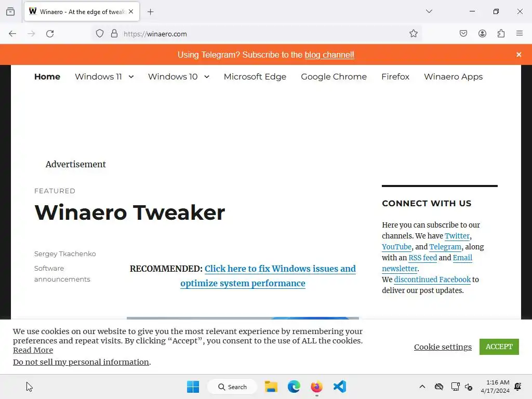This screenshot has width=532, height=399.
Task: Reload the current page
Action: 50,34
